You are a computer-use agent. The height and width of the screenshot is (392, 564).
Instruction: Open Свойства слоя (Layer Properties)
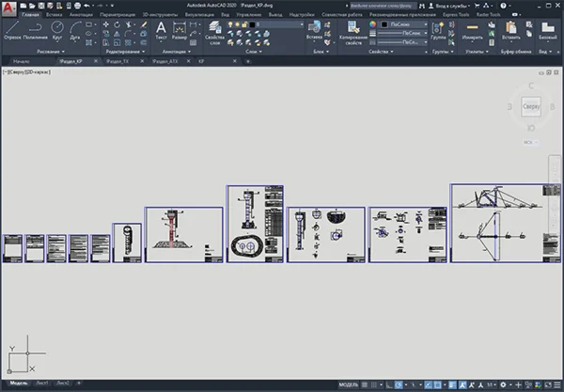click(214, 32)
